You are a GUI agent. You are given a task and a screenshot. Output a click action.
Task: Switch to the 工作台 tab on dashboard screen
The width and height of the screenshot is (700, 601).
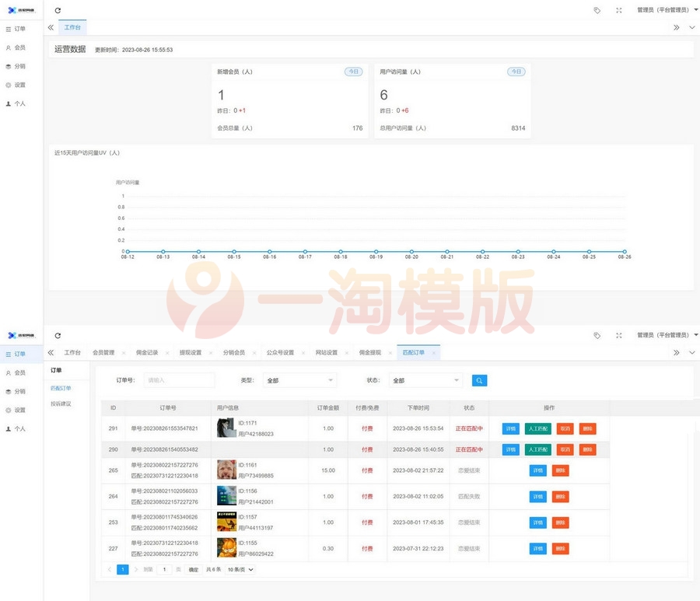pyautogui.click(x=72, y=28)
